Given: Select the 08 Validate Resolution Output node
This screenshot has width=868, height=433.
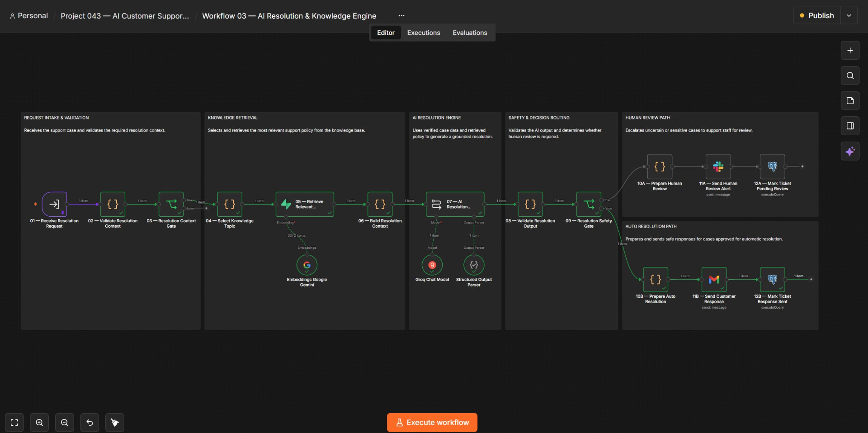Looking at the screenshot, I should pyautogui.click(x=530, y=204).
